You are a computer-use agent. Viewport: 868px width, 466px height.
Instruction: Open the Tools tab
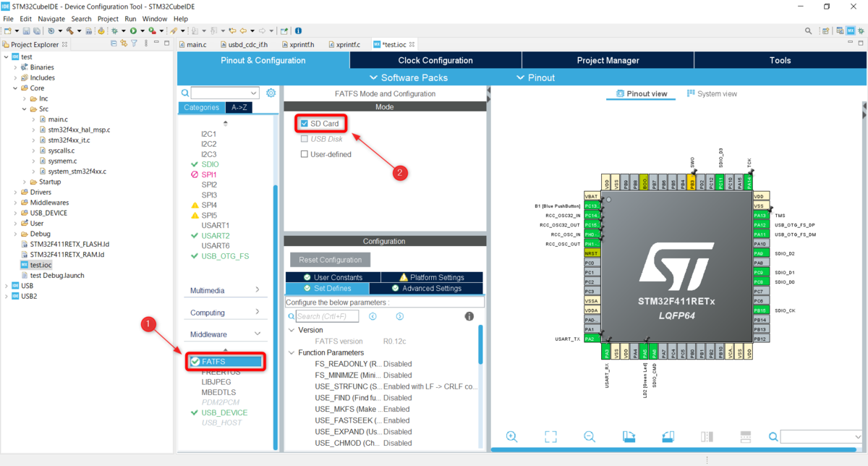coord(780,61)
